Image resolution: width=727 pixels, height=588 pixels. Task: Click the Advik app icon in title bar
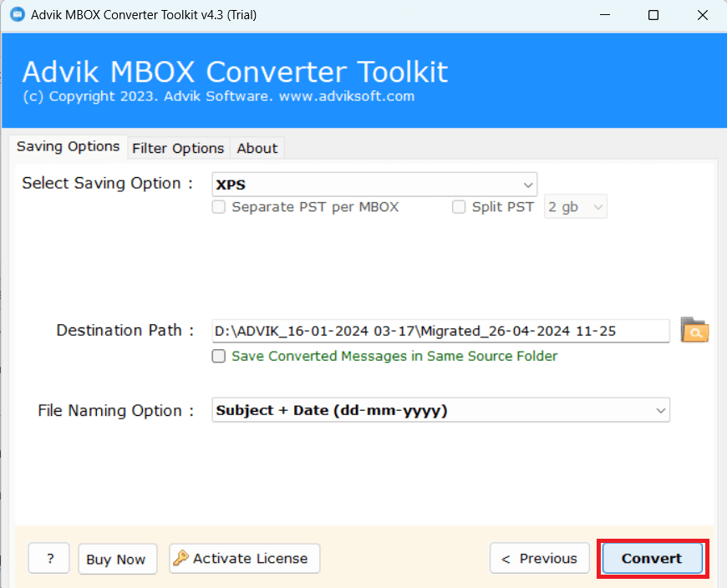[x=18, y=14]
